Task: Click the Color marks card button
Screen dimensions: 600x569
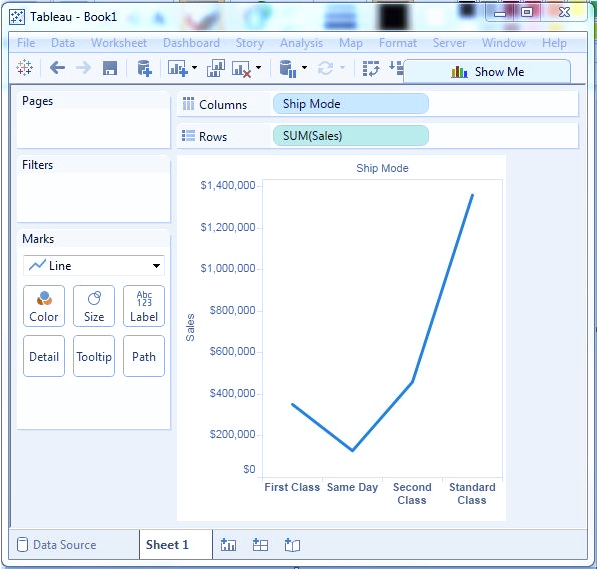Action: [x=44, y=306]
